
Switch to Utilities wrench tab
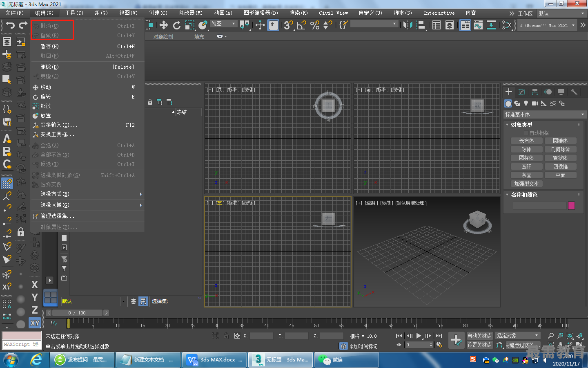574,92
